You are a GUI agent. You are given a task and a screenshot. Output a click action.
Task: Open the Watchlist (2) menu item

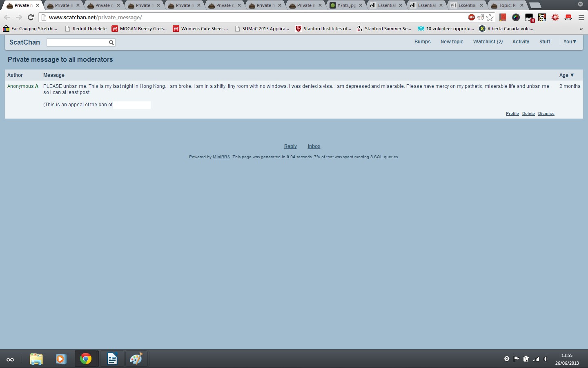[x=488, y=42]
